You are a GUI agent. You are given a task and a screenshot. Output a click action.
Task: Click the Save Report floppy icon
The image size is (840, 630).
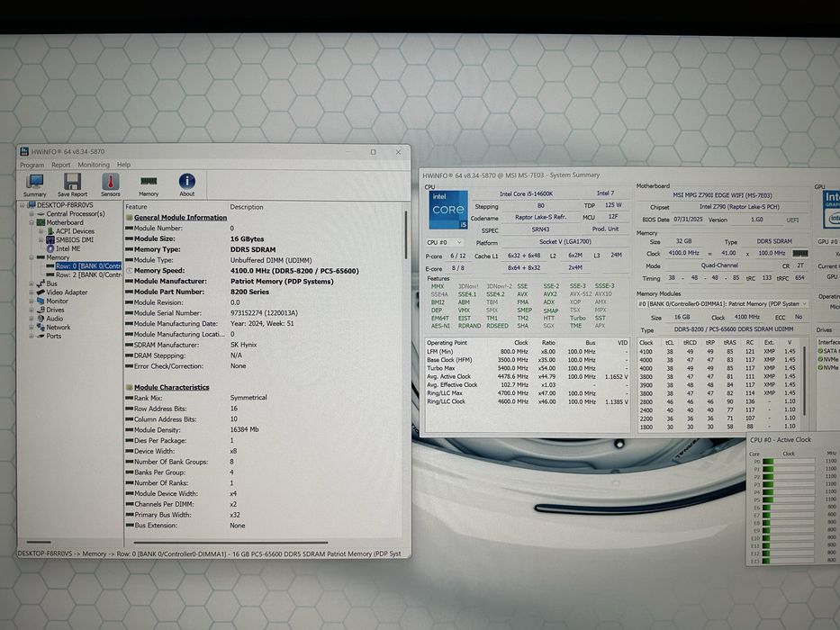pyautogui.click(x=72, y=182)
